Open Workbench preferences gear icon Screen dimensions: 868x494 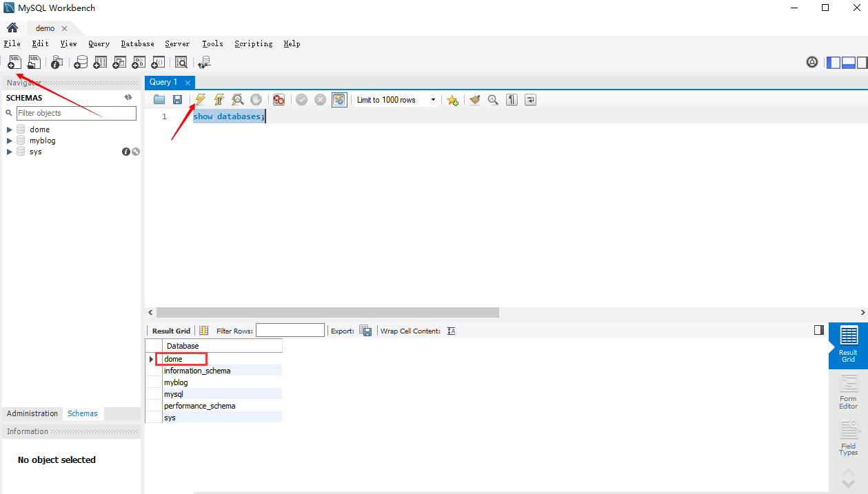point(812,63)
